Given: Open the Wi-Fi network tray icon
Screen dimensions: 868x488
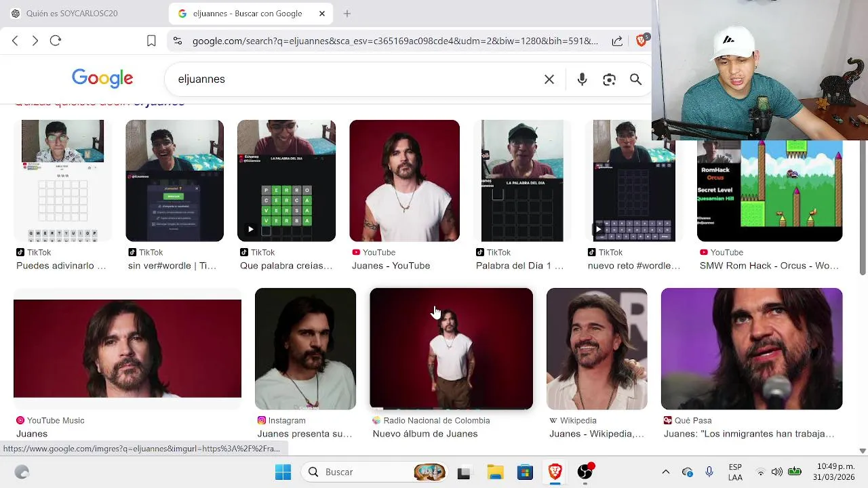Looking at the screenshot, I should pyautogui.click(x=761, y=472).
